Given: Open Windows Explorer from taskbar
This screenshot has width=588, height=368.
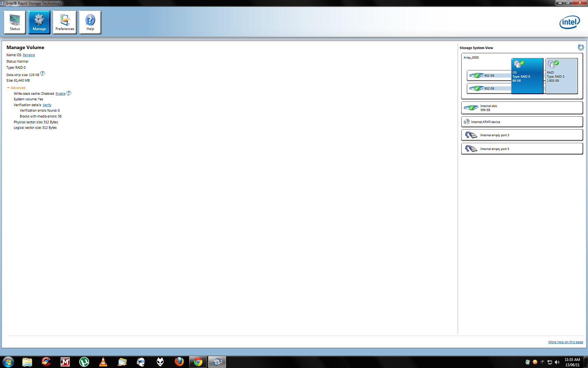Looking at the screenshot, I should click(x=27, y=362).
